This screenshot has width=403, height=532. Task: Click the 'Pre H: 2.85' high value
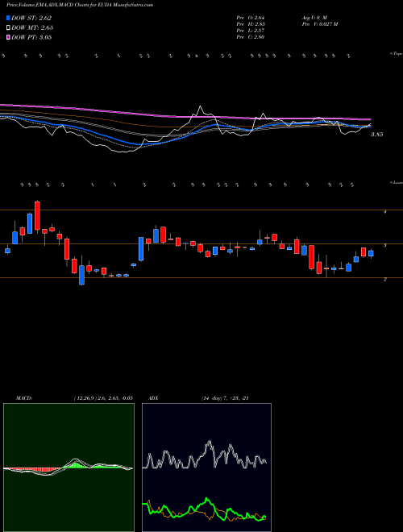tap(251, 24)
